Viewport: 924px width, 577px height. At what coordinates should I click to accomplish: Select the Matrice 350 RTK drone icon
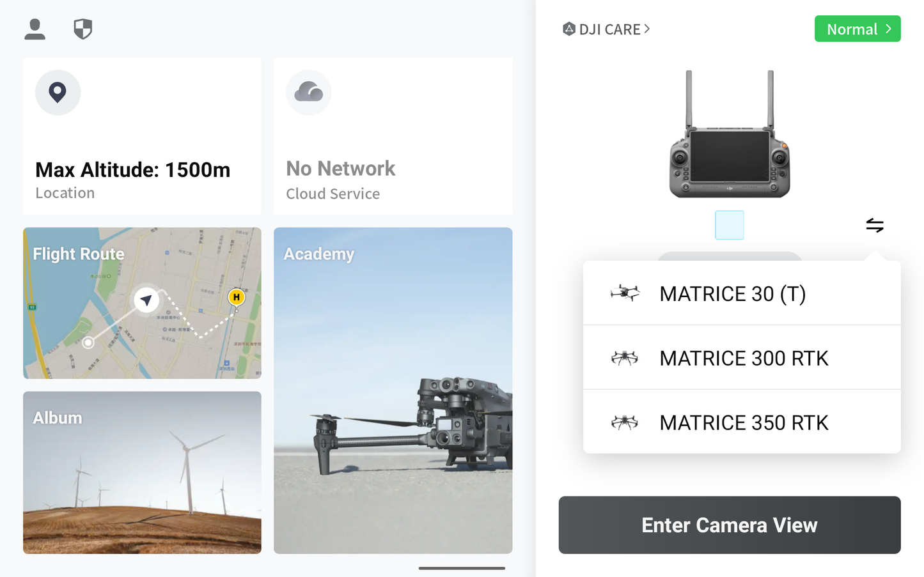[624, 422]
